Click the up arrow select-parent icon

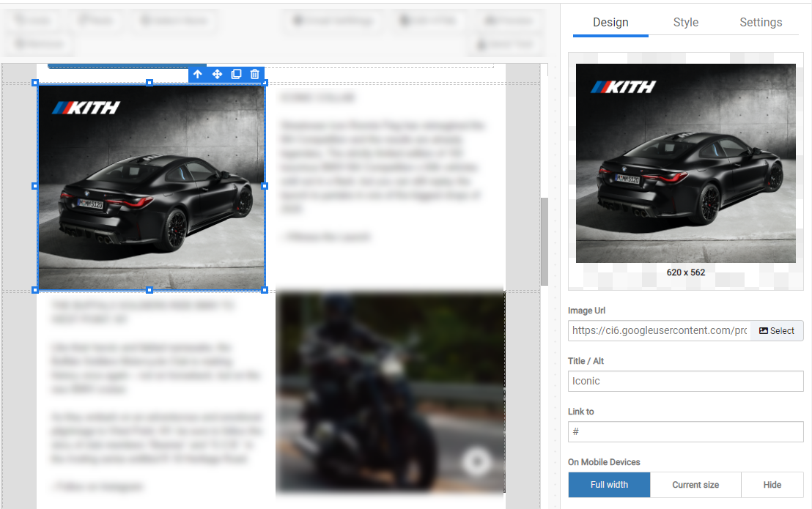[198, 74]
